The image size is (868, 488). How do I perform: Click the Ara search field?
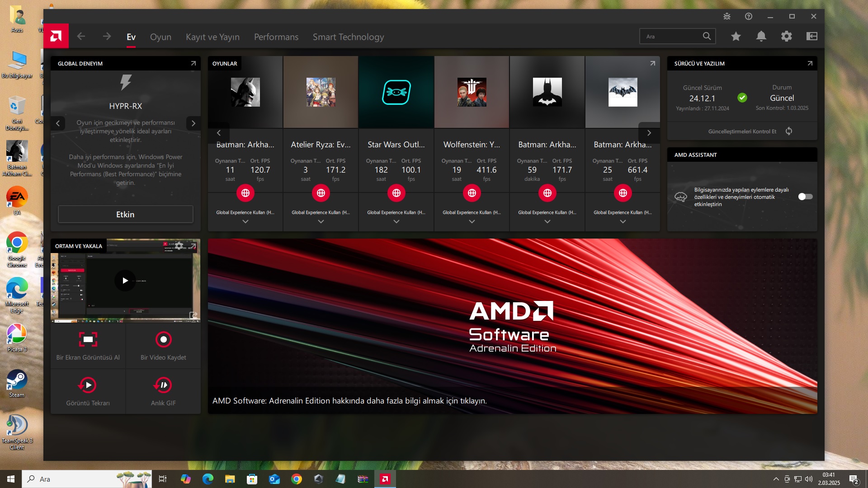pos(671,37)
